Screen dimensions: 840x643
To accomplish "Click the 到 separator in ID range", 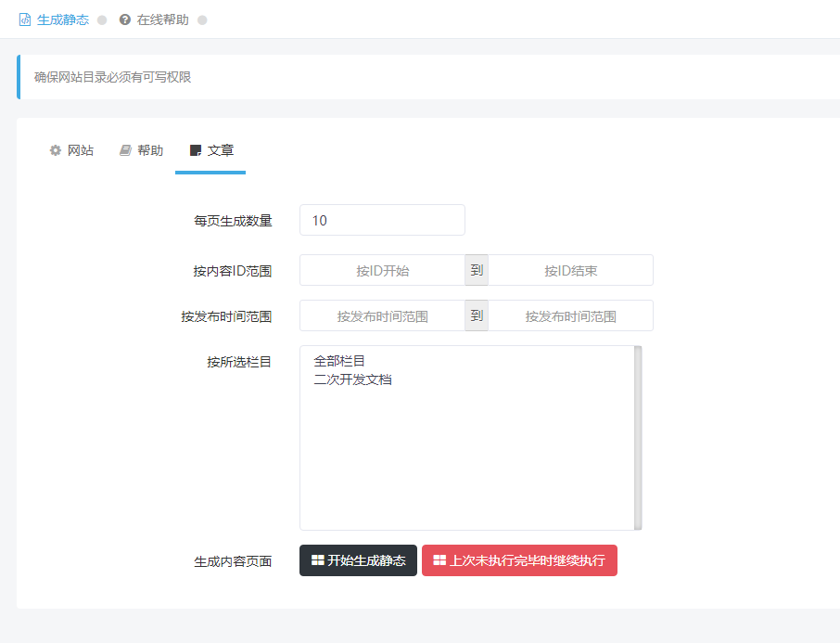I will (477, 270).
